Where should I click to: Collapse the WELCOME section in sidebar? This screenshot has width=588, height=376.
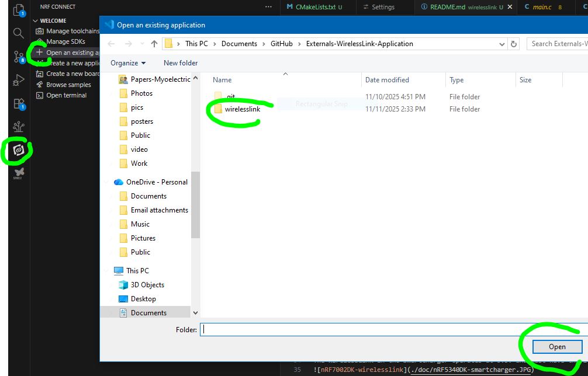point(53,20)
